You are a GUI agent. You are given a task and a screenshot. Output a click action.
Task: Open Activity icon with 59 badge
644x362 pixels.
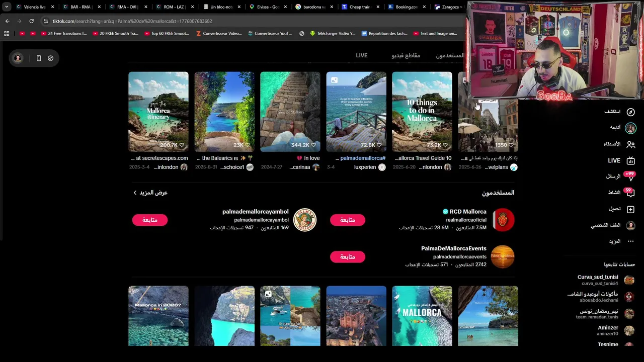click(630, 193)
